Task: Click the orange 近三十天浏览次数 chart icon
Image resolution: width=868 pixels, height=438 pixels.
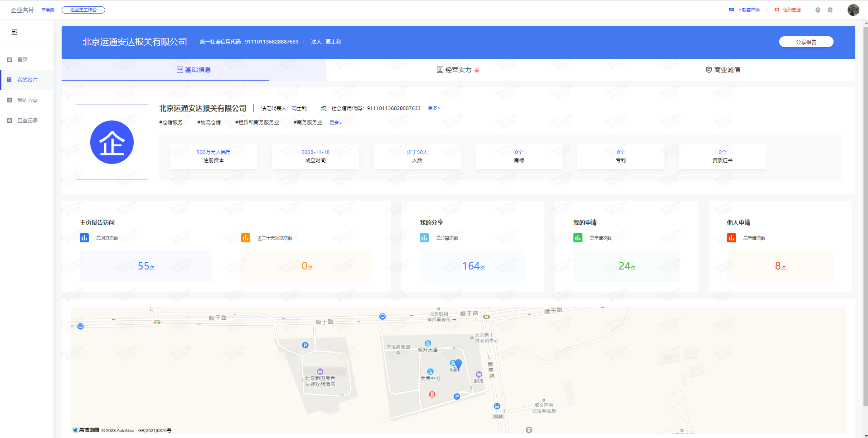Action: 246,238
